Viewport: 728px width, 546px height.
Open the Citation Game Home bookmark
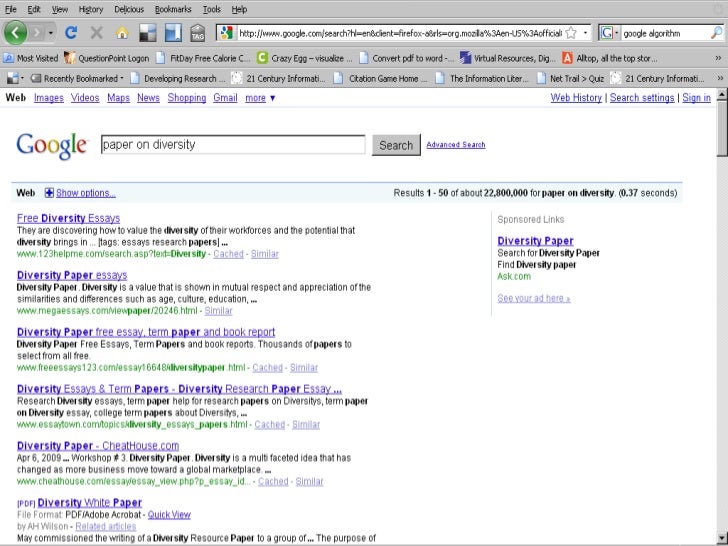tap(382, 78)
